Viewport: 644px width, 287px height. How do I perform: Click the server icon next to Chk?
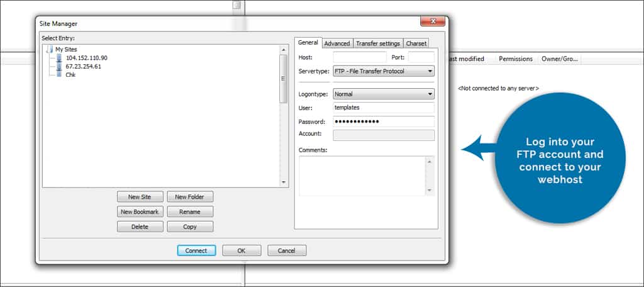[58, 74]
